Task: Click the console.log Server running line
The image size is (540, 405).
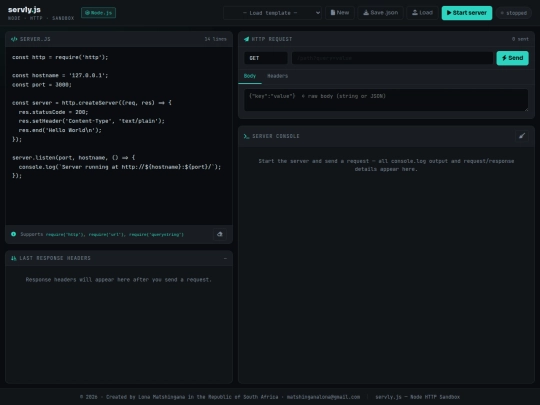Action: pos(120,167)
